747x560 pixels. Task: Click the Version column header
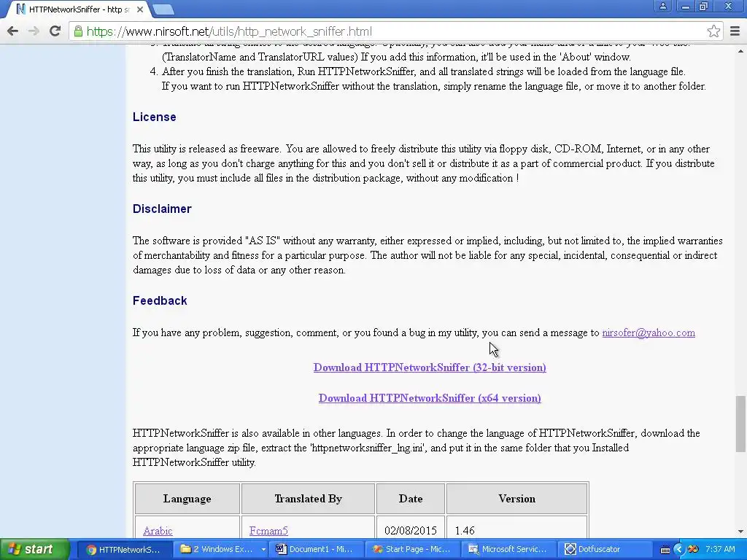(517, 499)
